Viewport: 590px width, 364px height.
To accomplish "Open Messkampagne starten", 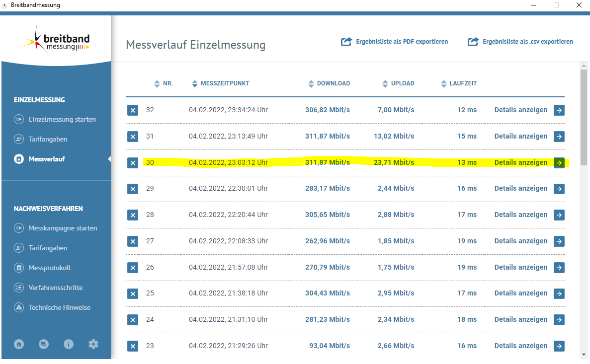I will tap(55, 228).
